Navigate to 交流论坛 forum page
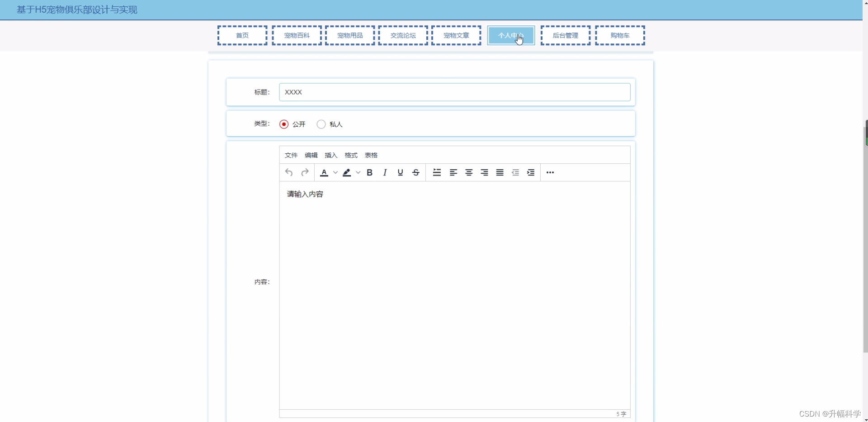The width and height of the screenshot is (868, 422). [x=402, y=35]
